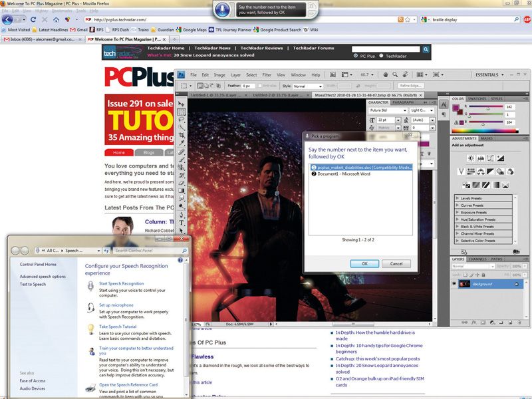Select the Eyedropper tool
This screenshot has width=532, height=399.
point(182,143)
